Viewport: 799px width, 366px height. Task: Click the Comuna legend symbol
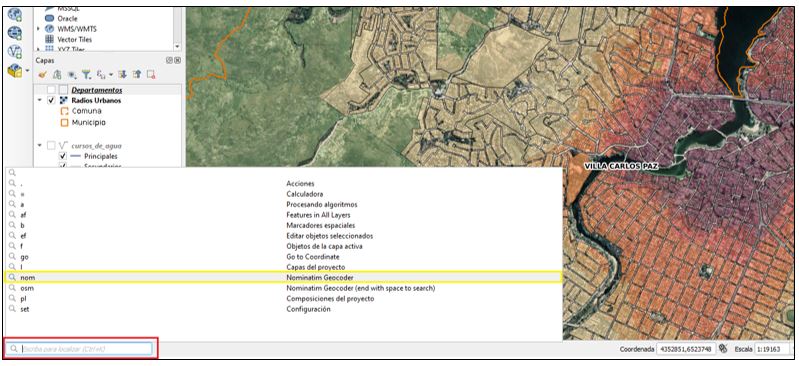click(x=64, y=111)
